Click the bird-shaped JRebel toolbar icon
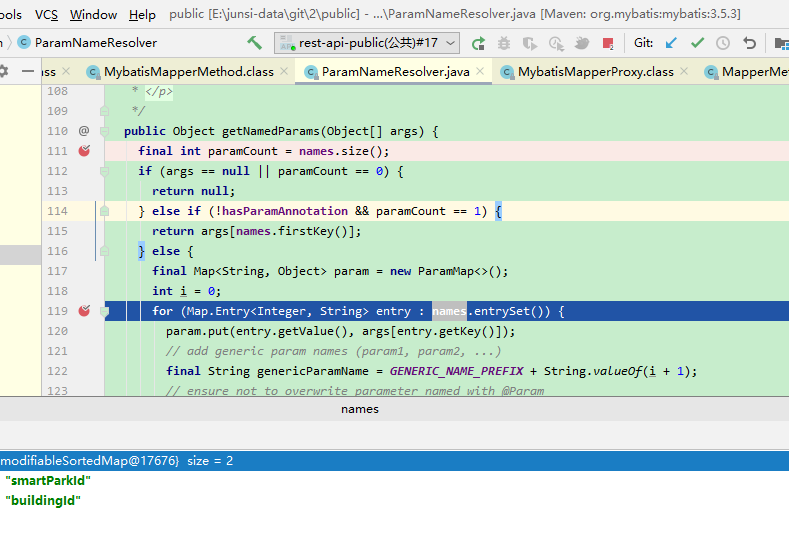This screenshot has height=546, width=789. [x=582, y=44]
